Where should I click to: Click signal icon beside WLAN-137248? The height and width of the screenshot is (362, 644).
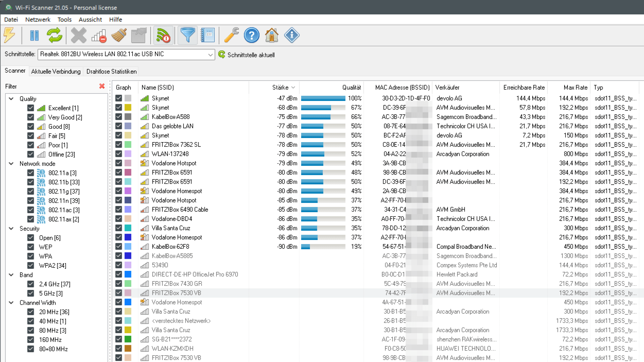pos(145,154)
